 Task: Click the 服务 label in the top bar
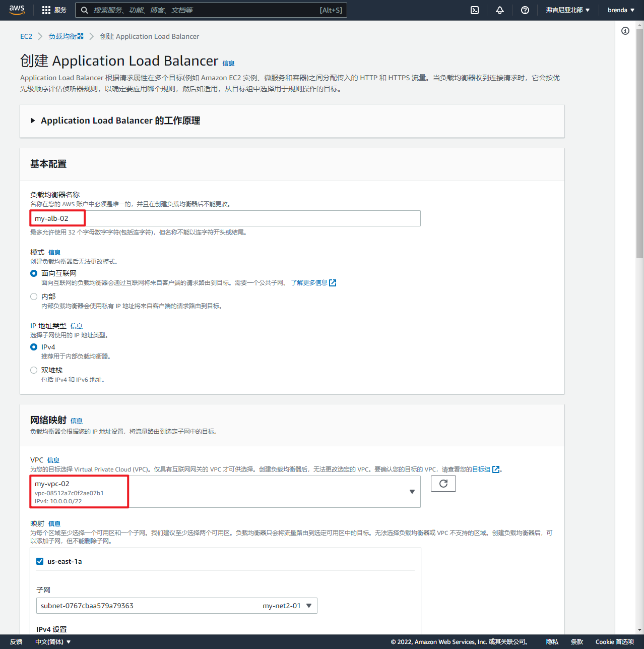tap(60, 10)
